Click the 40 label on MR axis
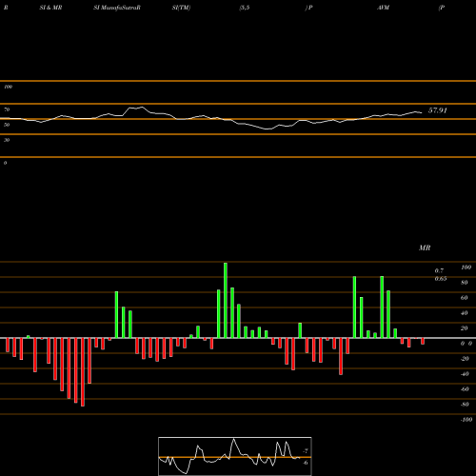 coord(465,313)
